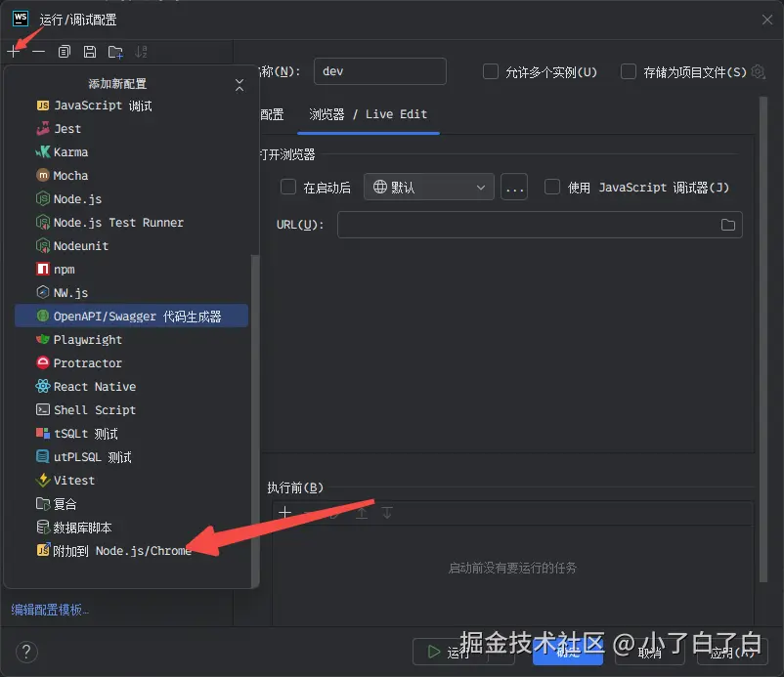This screenshot has height=677, width=784.
Task: Enable 允许多个实例 checkbox
Action: [491, 72]
